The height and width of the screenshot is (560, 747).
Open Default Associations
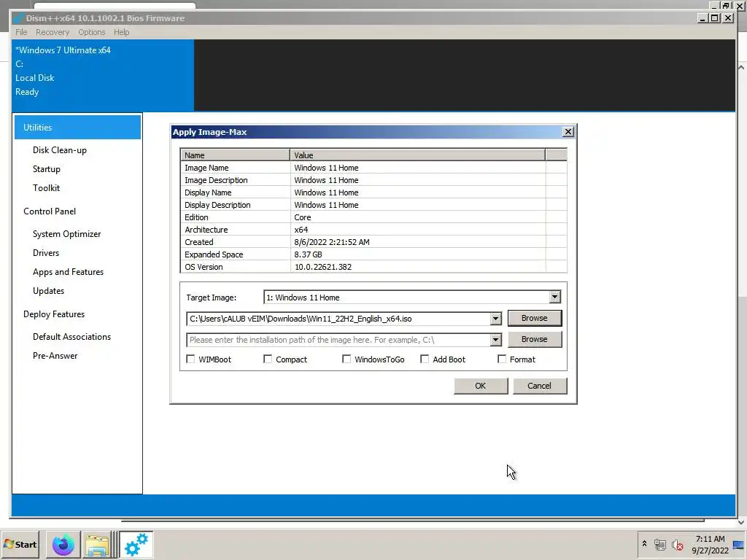point(71,337)
